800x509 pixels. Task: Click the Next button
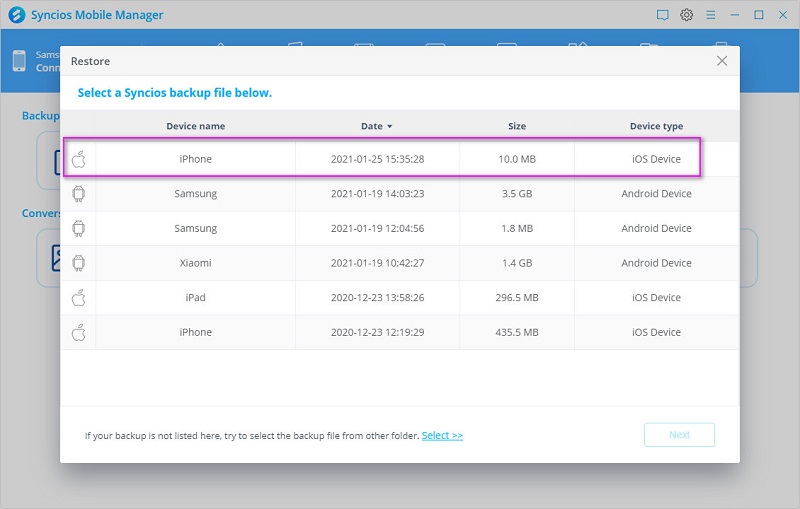pos(679,435)
